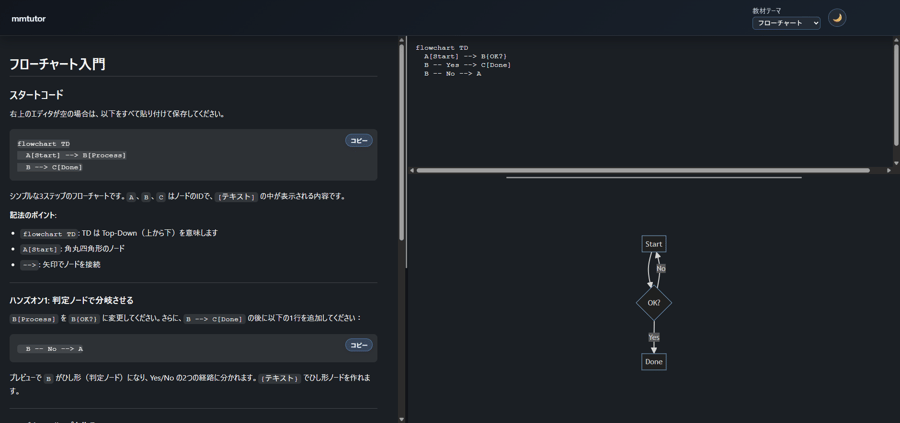The width and height of the screenshot is (900, 423).
Task: Click the 'No' edge label in the diagram
Action: click(661, 268)
